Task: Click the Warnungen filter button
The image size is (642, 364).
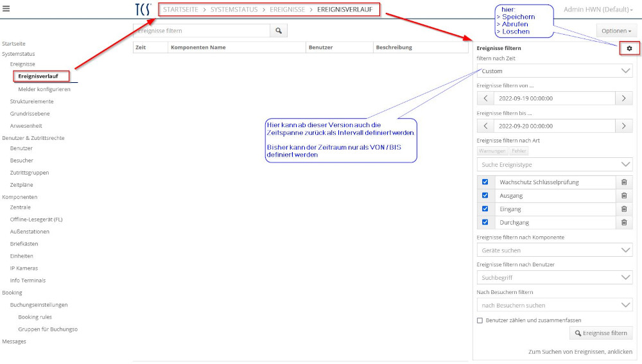Action: pos(492,152)
